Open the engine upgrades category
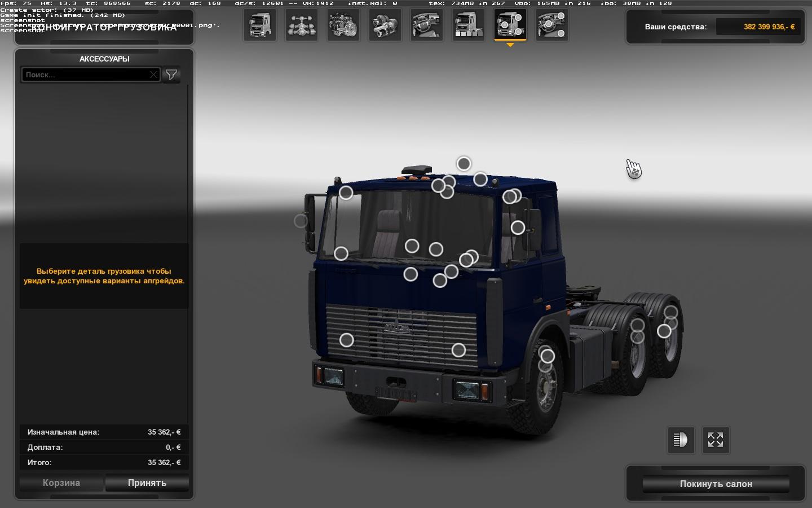This screenshot has width=812, height=508. click(343, 25)
